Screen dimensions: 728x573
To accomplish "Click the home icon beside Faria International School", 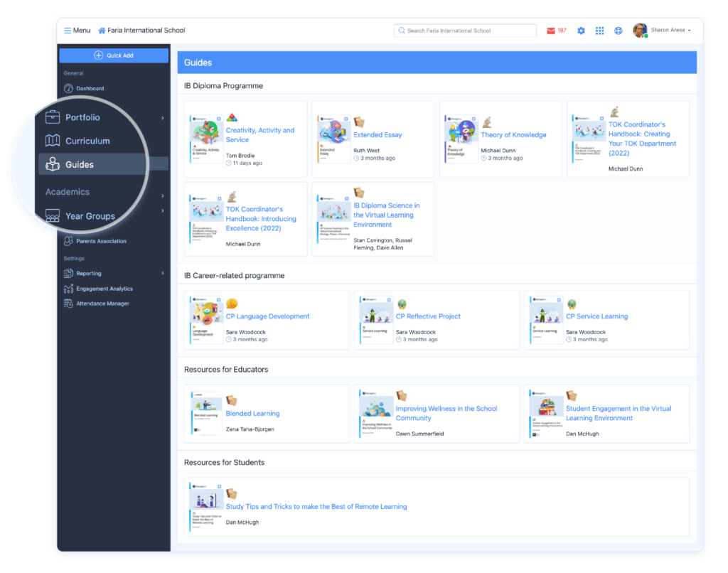I will click(102, 31).
